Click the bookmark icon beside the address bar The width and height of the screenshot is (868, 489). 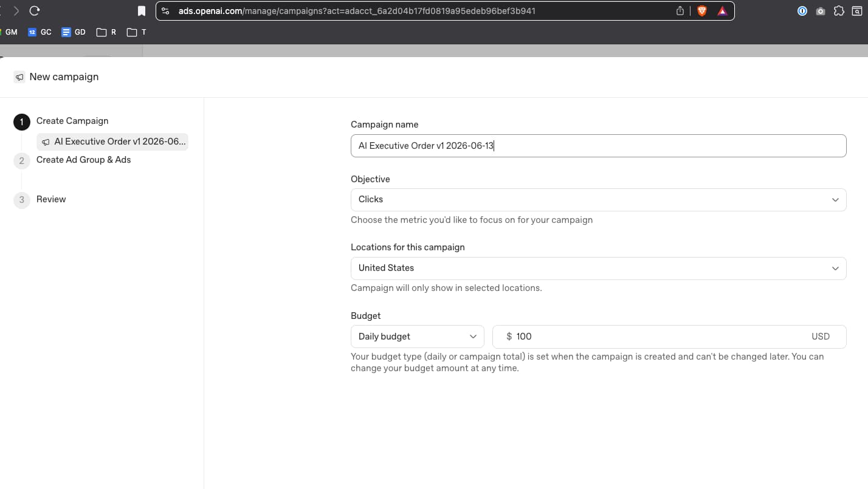(142, 11)
